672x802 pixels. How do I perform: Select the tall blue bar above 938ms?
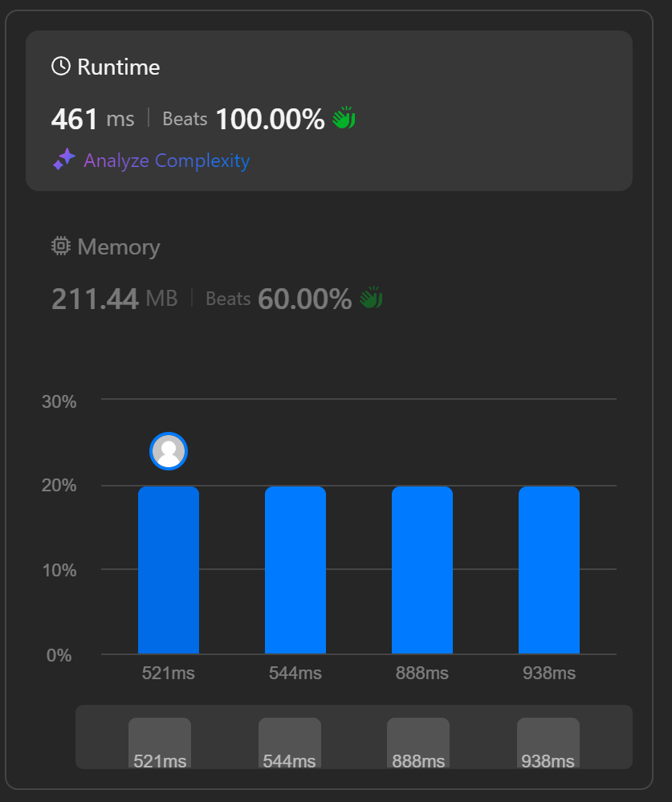coord(549,570)
